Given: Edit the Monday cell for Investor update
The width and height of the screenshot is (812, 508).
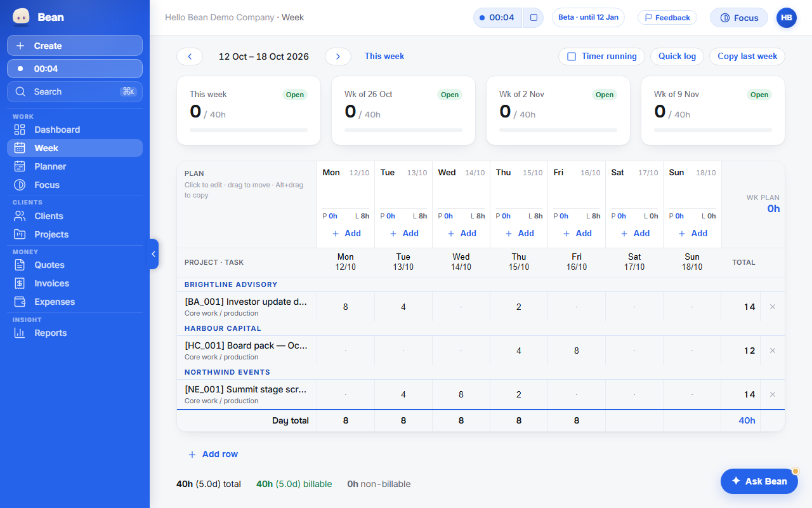Looking at the screenshot, I should 346,307.
